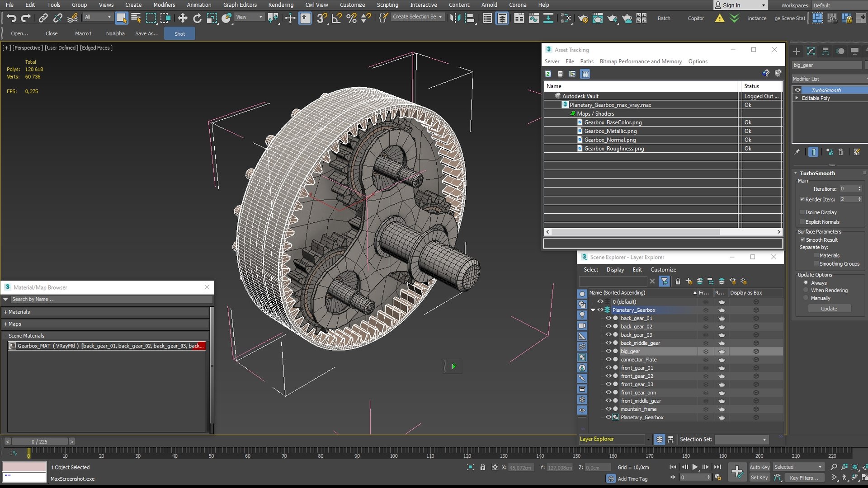
Task: Open the Create Selection Set dropdown
Action: coord(417,17)
